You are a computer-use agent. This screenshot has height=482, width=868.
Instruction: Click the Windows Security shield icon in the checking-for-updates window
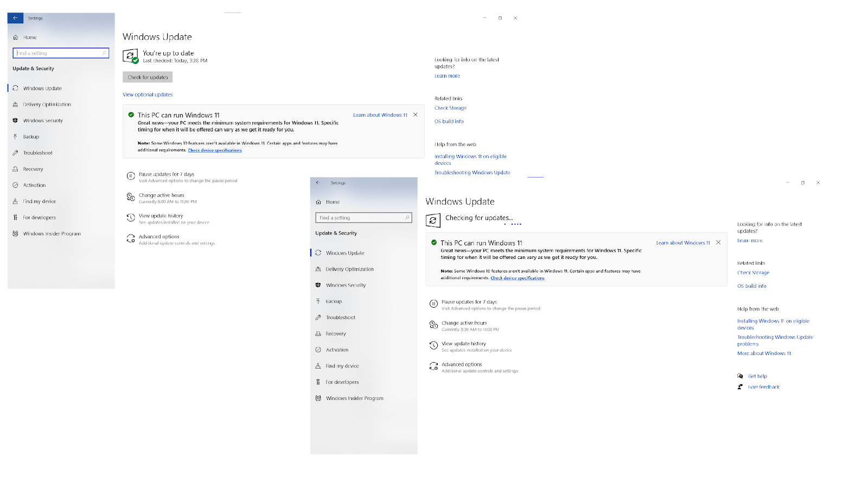click(x=318, y=285)
